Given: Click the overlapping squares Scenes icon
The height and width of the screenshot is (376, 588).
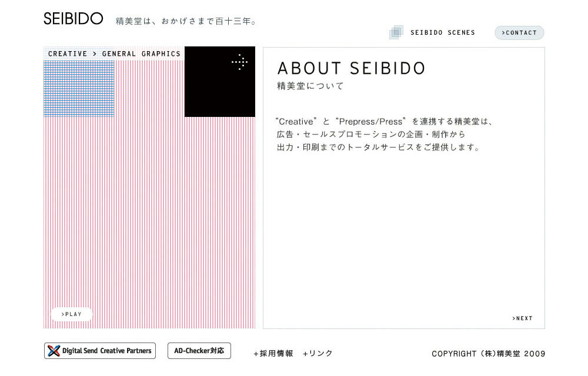Looking at the screenshot, I should (396, 32).
